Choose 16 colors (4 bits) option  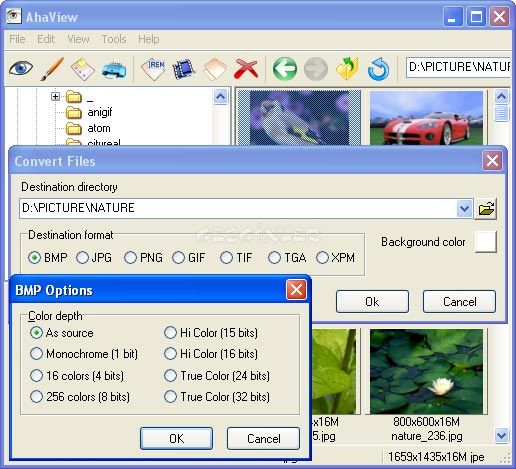tap(77, 376)
